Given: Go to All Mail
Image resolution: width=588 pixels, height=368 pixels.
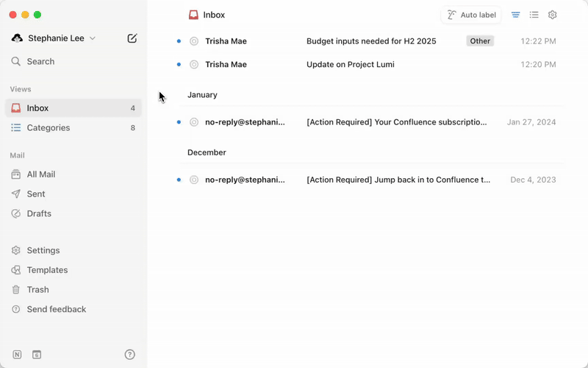Looking at the screenshot, I should coord(41,174).
